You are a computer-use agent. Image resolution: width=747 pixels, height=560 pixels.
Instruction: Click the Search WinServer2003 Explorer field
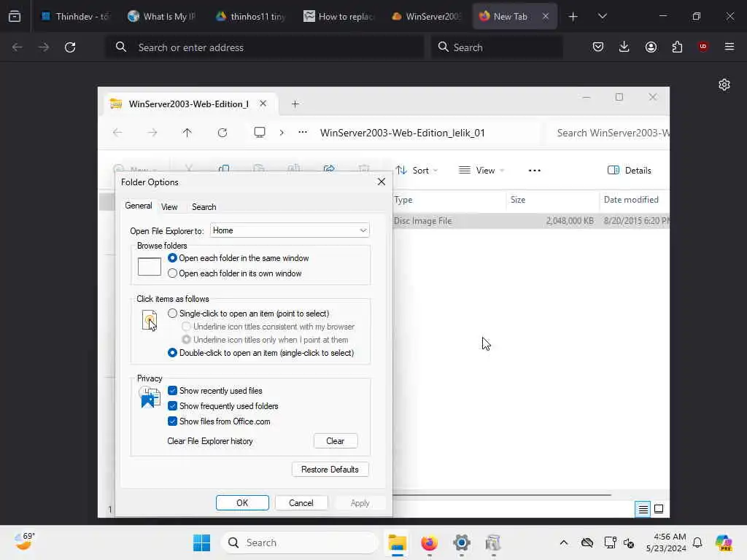pyautogui.click(x=609, y=133)
